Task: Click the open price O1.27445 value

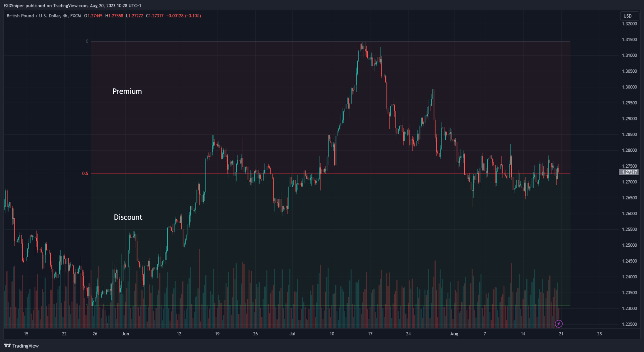Action: [x=92, y=16]
